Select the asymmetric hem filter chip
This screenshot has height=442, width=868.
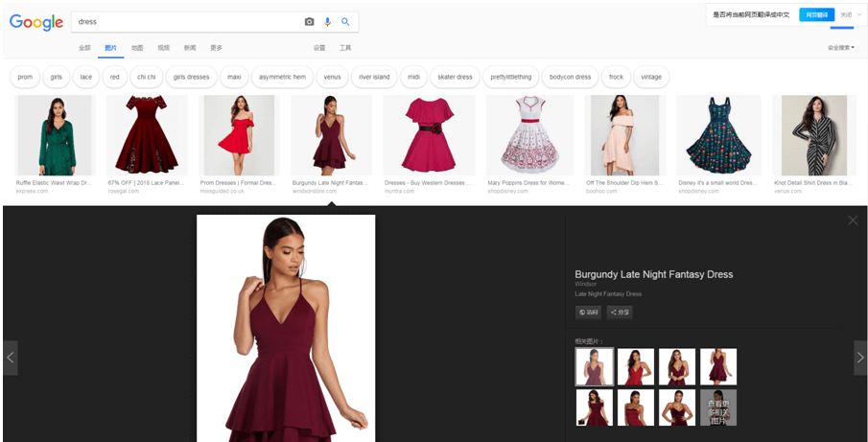[282, 77]
